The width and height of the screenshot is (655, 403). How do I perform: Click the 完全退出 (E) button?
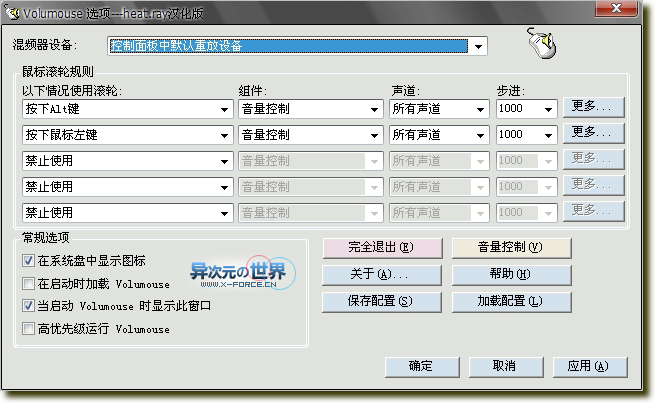click(x=382, y=248)
